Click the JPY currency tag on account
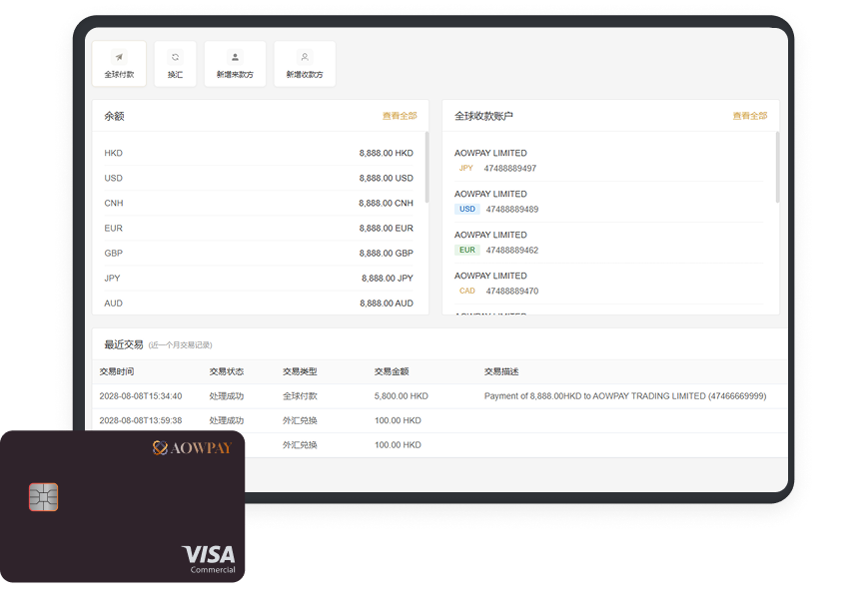This screenshot has height=616, width=857. pos(466,168)
